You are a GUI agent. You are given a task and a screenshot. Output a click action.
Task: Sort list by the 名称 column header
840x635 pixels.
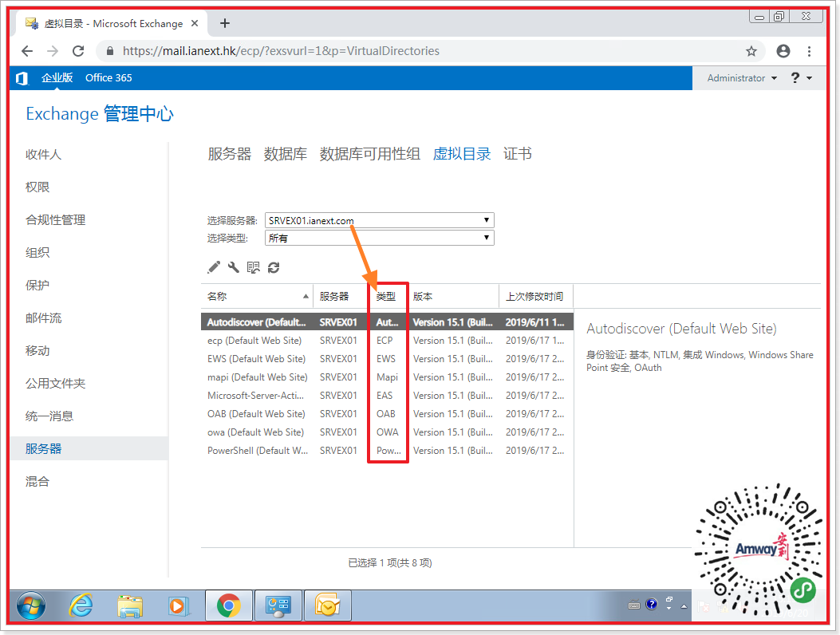click(x=257, y=296)
